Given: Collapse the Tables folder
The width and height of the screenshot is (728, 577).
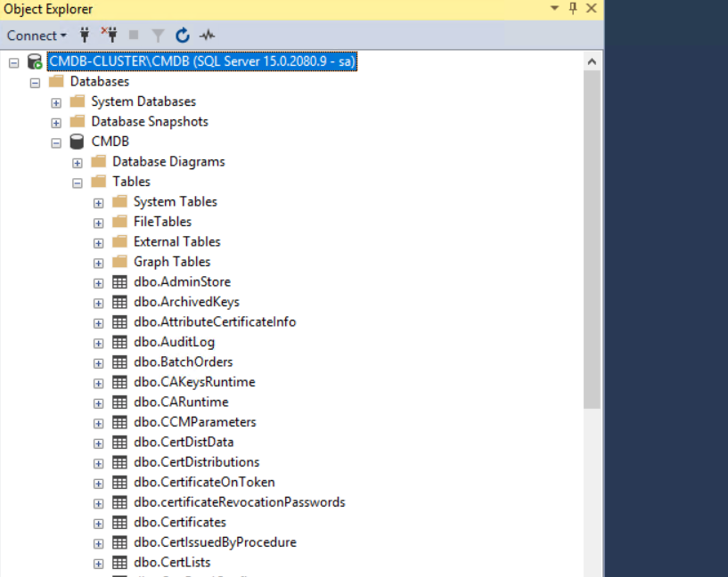Looking at the screenshot, I should (x=77, y=183).
